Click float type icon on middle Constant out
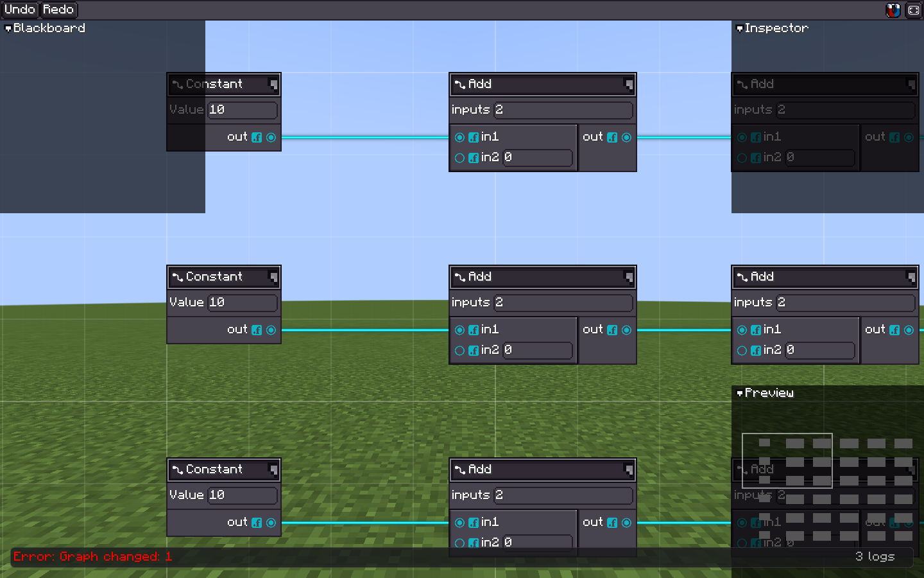924x578 pixels. 257,330
